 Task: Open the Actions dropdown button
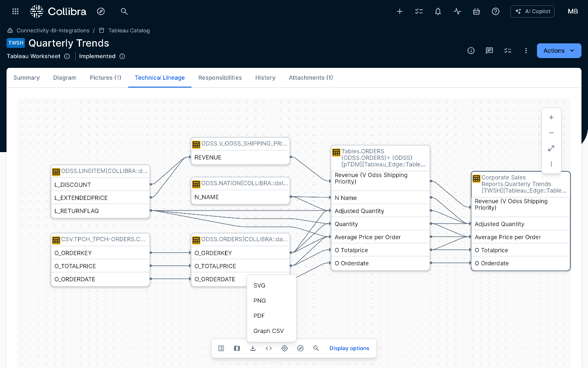tap(559, 51)
